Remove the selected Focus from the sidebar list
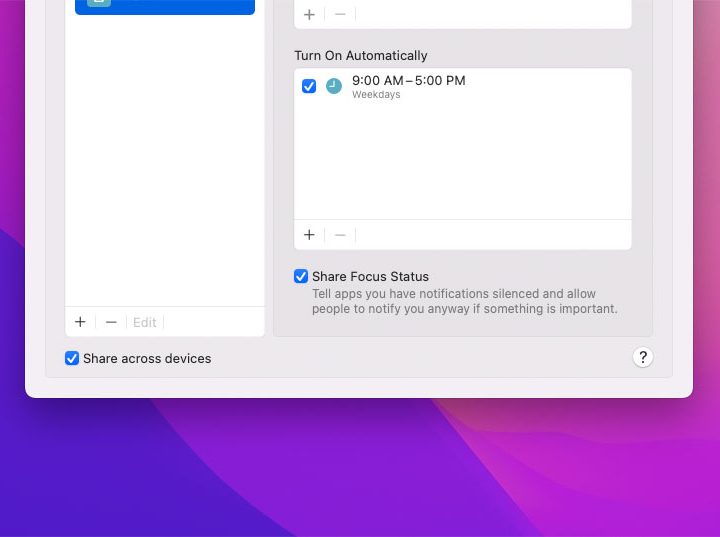The width and height of the screenshot is (720, 537). coord(111,322)
